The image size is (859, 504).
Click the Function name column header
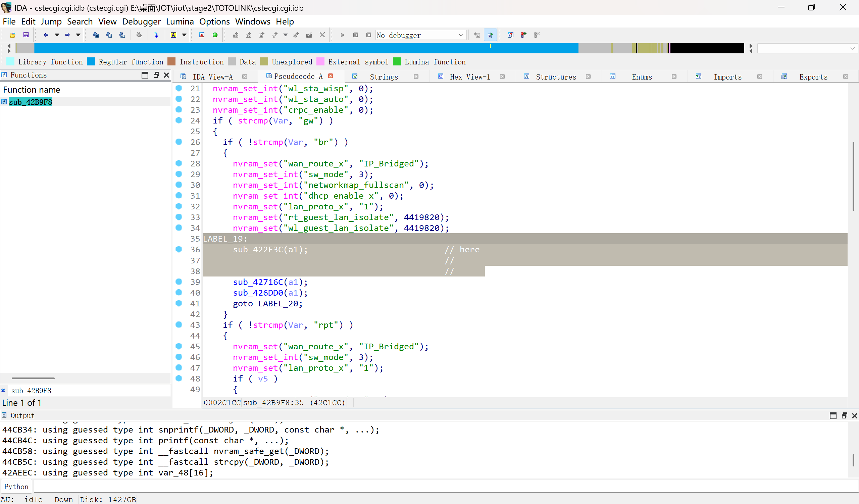pos(31,90)
